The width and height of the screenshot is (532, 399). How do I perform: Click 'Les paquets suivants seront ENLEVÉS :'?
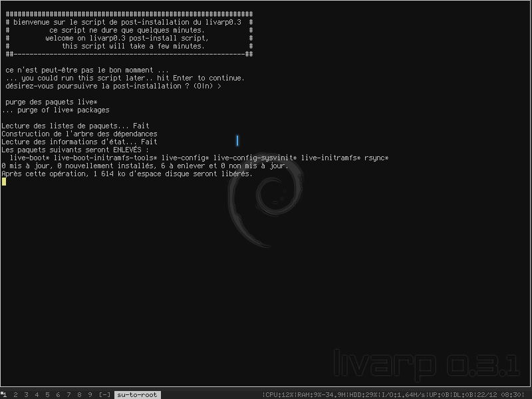tap(75, 150)
